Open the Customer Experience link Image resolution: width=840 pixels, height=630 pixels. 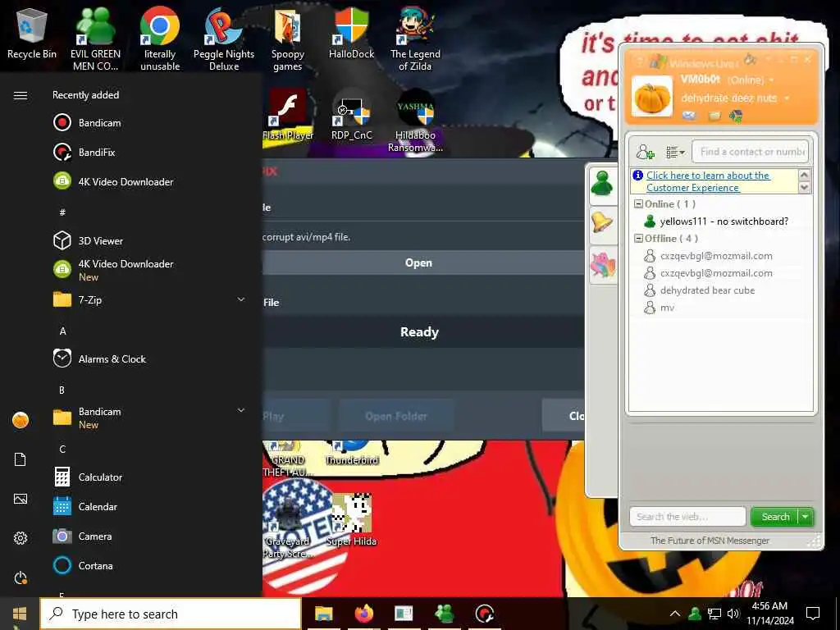click(x=708, y=181)
